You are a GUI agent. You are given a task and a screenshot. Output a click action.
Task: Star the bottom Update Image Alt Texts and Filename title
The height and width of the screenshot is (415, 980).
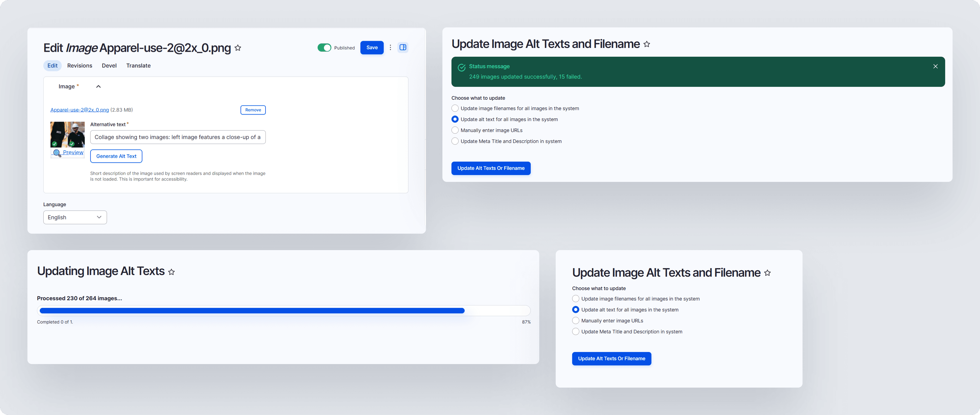767,273
